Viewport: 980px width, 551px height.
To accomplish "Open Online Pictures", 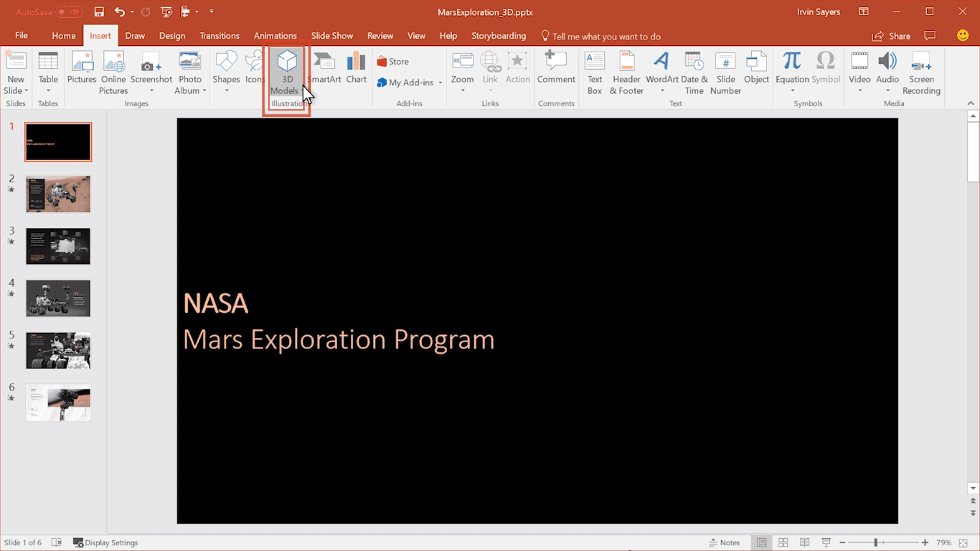I will (x=113, y=73).
